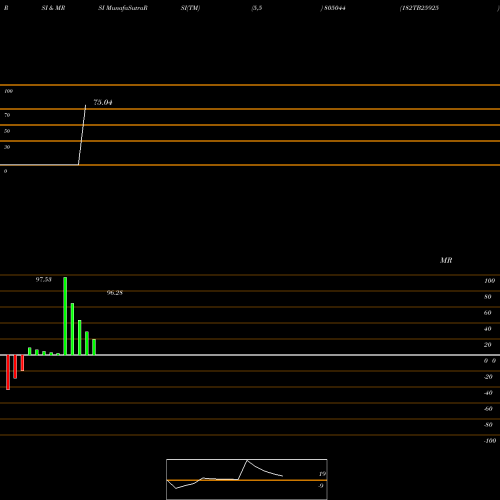Click the 19 label in mini chart
The height and width of the screenshot is (500, 500).
(x=322, y=474)
